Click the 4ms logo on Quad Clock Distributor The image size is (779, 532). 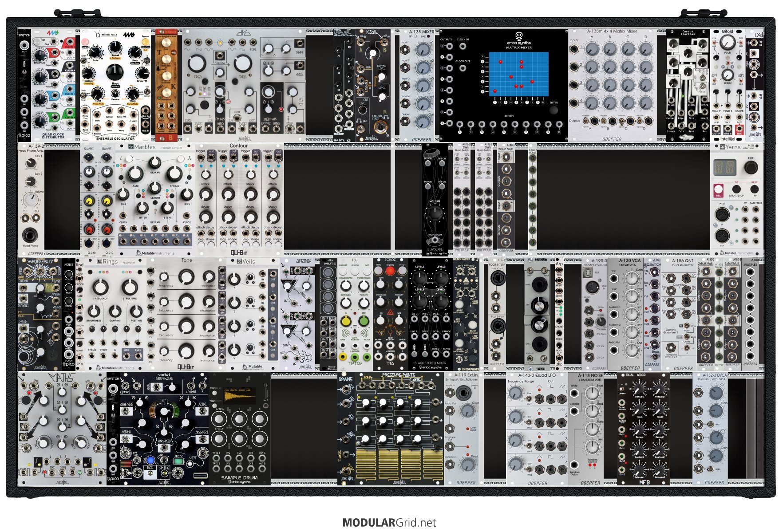[53, 33]
